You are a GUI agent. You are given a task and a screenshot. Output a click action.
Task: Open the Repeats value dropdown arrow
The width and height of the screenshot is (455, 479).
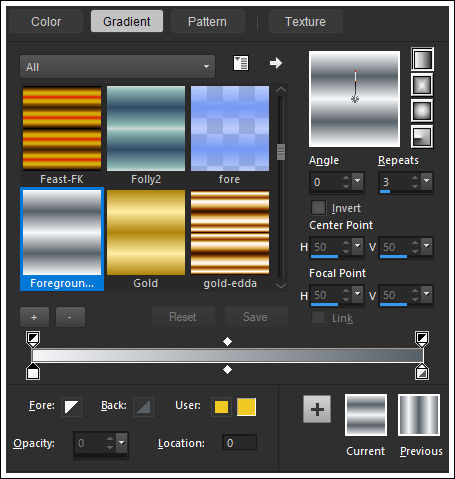click(427, 181)
